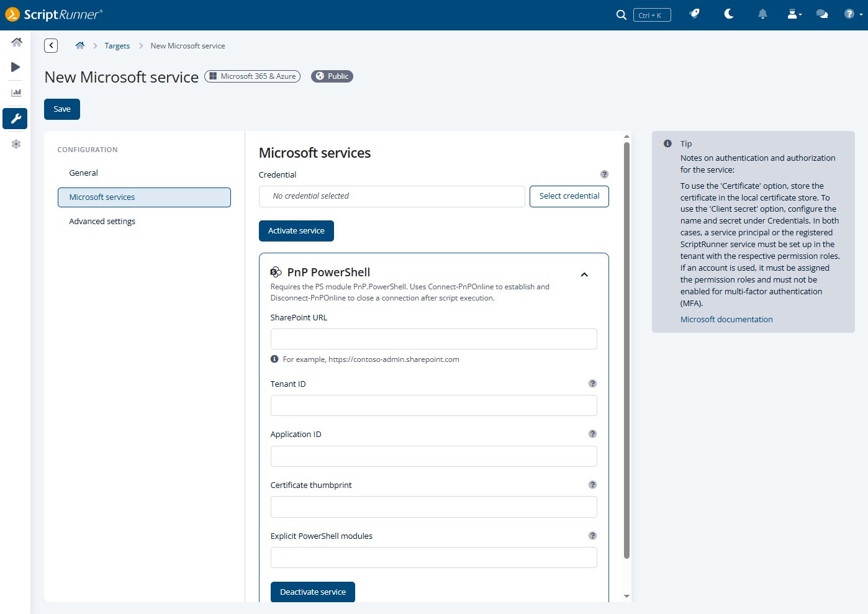Image resolution: width=868 pixels, height=614 pixels.
Task: Open the help question-mark menu
Action: (x=852, y=14)
